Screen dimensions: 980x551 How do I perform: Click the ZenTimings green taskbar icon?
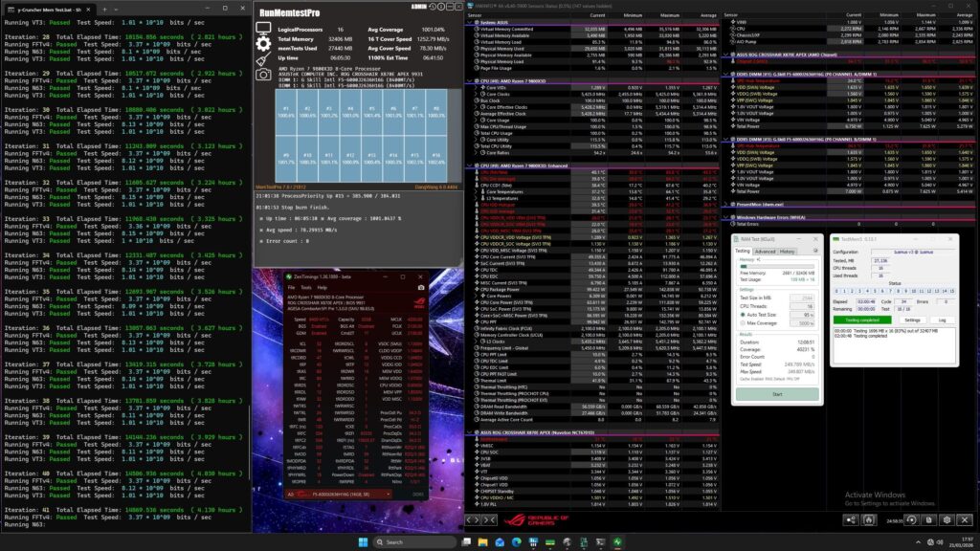617,541
